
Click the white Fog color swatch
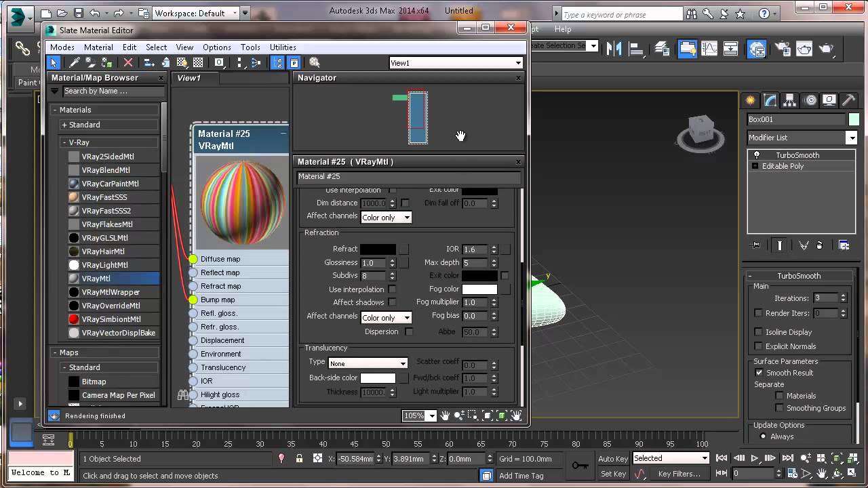(x=479, y=289)
